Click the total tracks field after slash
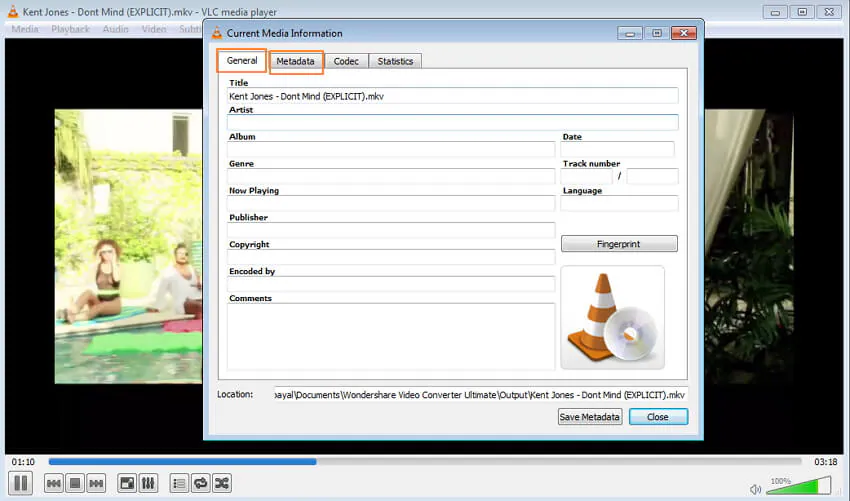 652,176
